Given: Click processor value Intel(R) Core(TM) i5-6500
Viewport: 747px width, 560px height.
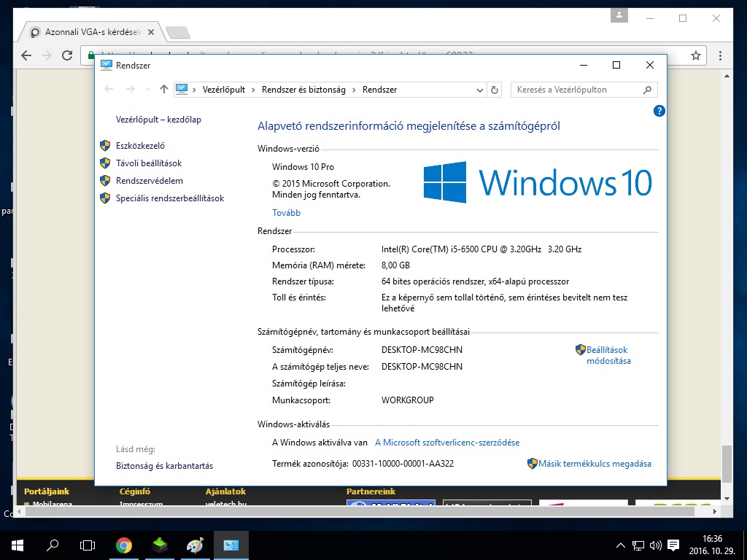Looking at the screenshot, I should coord(481,249).
